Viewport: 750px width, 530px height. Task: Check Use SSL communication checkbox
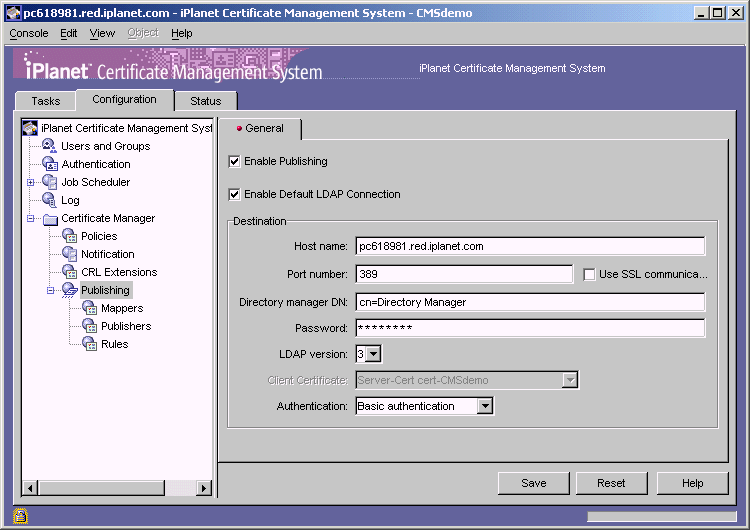tap(589, 274)
